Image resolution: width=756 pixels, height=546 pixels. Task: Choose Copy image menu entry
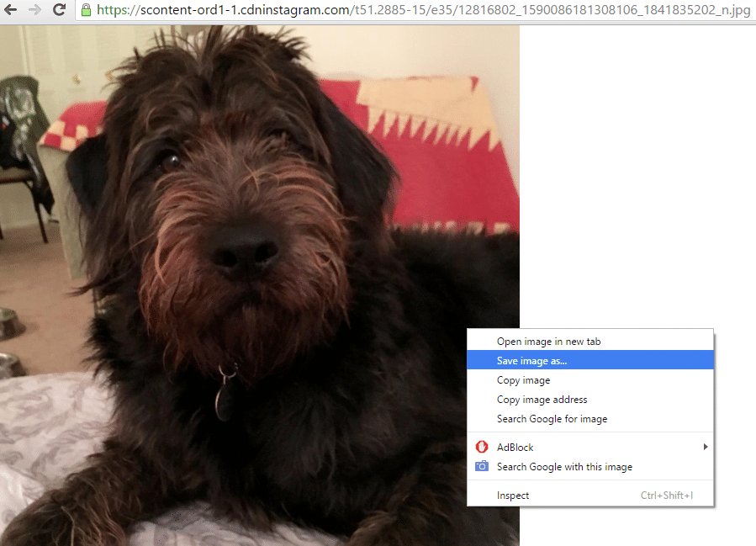click(590, 380)
